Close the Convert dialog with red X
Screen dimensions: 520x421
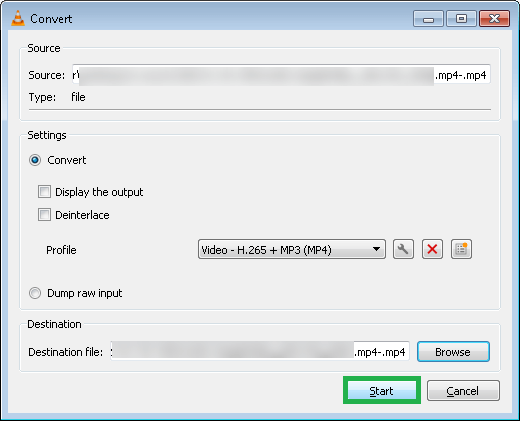click(x=494, y=19)
